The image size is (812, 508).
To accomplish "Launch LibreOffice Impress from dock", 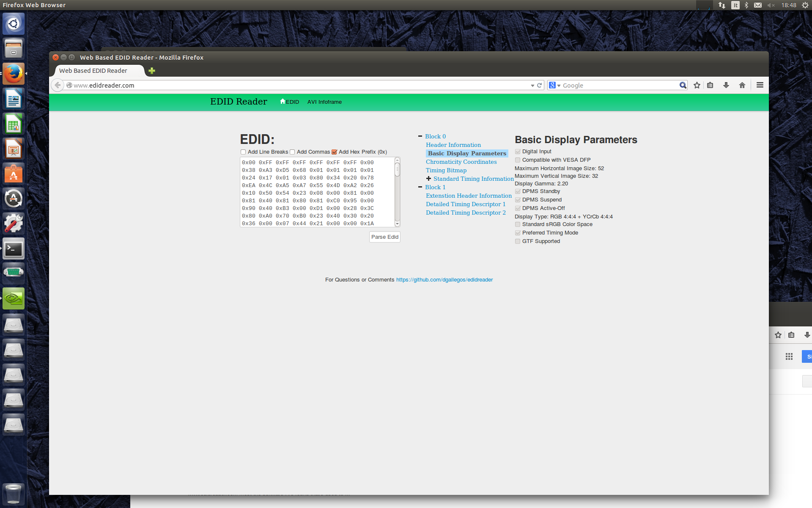I will click(14, 149).
